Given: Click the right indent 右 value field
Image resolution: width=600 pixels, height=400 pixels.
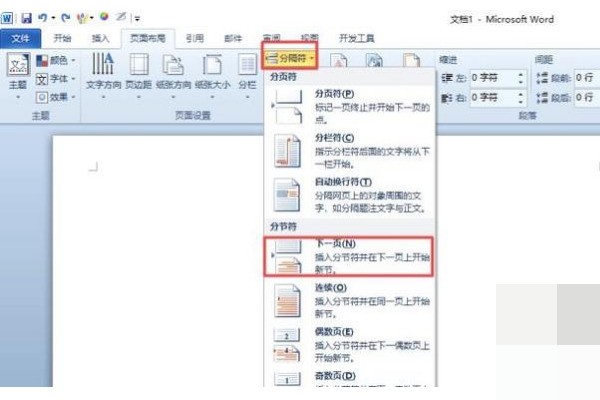Looking at the screenshot, I should click(493, 98).
